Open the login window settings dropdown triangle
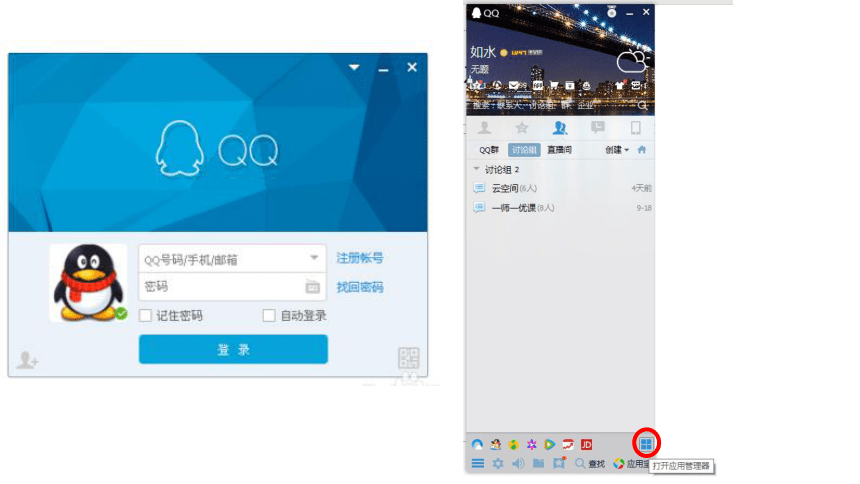Viewport: 860px width, 484px height. tap(354, 67)
